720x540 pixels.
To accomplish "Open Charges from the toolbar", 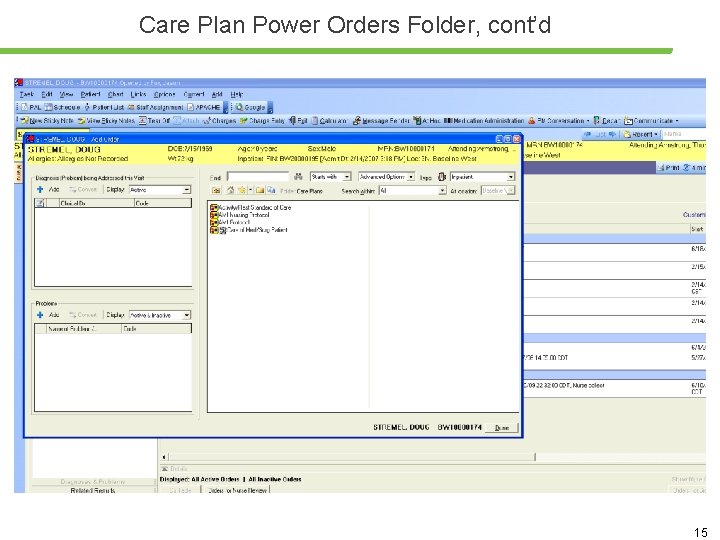I will click(219, 121).
